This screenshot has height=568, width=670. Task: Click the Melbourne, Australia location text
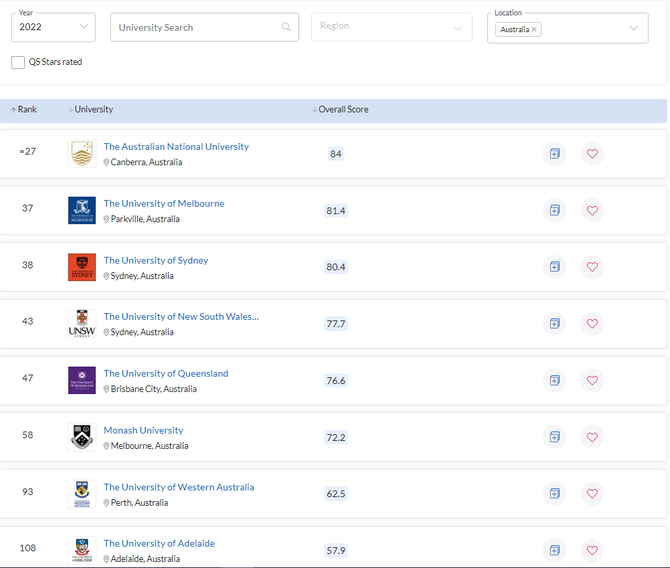tap(149, 446)
